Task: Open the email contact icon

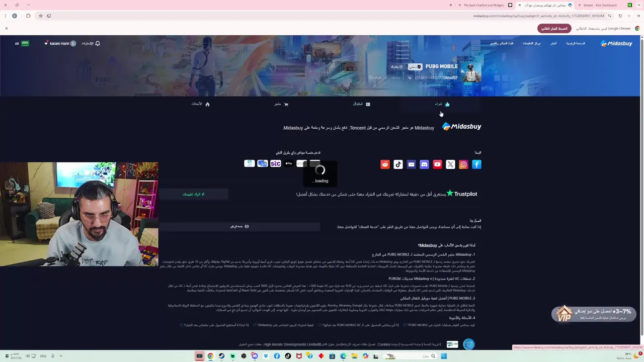Action: click(411, 164)
